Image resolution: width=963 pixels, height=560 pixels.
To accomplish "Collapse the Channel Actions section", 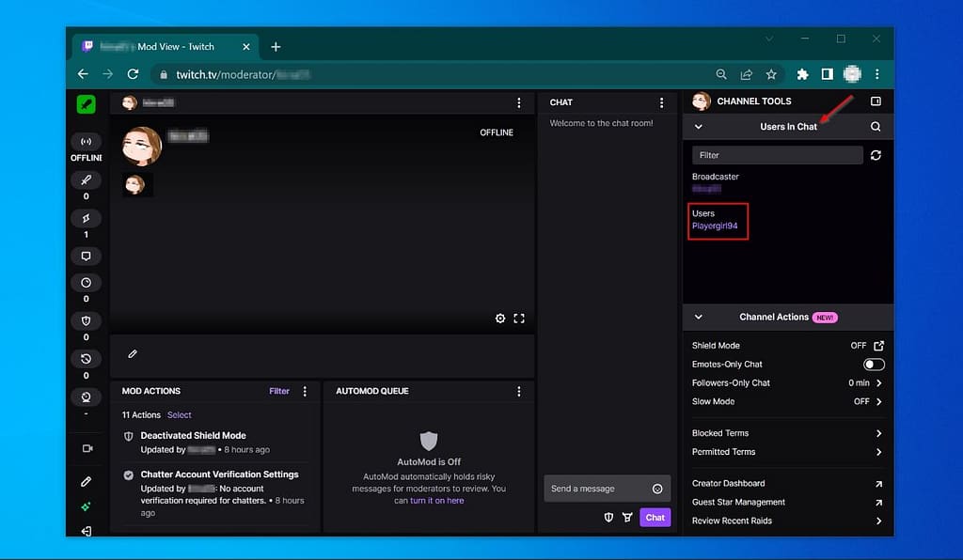I will (699, 317).
